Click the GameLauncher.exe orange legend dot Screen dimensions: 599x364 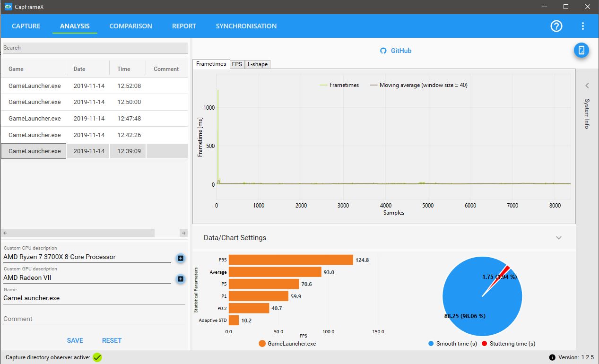(x=262, y=344)
